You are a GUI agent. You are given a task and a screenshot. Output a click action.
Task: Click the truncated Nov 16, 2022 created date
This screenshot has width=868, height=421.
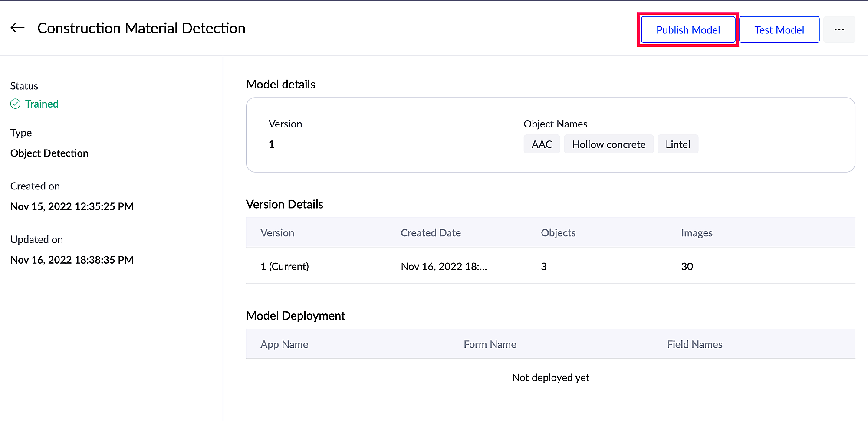pyautogui.click(x=444, y=266)
